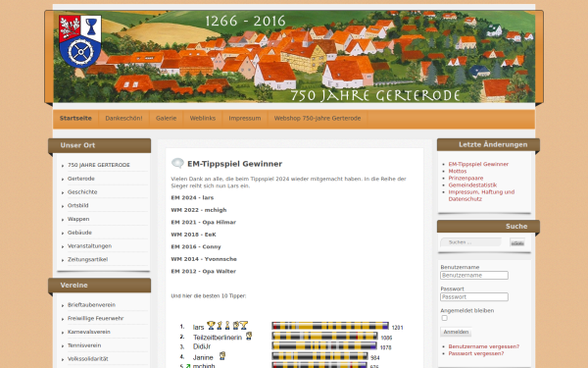Toggle the Angemeldet bleiben checkbox
Image resolution: width=588 pixels, height=368 pixels.
pos(444,318)
